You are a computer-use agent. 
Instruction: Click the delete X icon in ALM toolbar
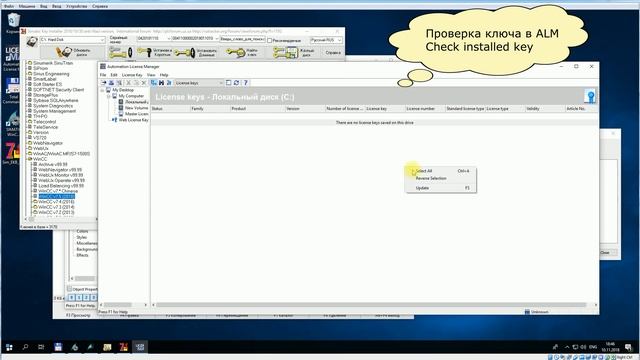[144, 83]
